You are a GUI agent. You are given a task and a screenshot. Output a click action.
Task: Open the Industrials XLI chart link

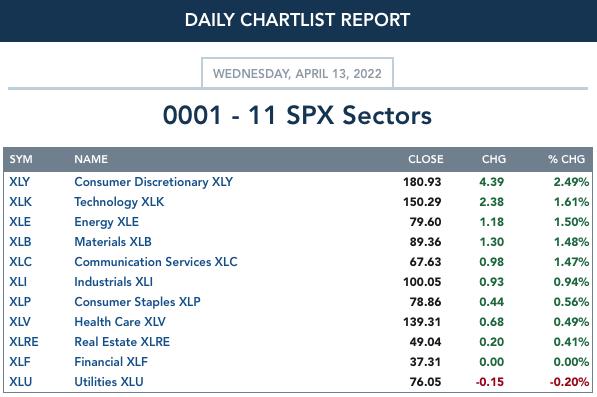pyautogui.click(x=113, y=282)
